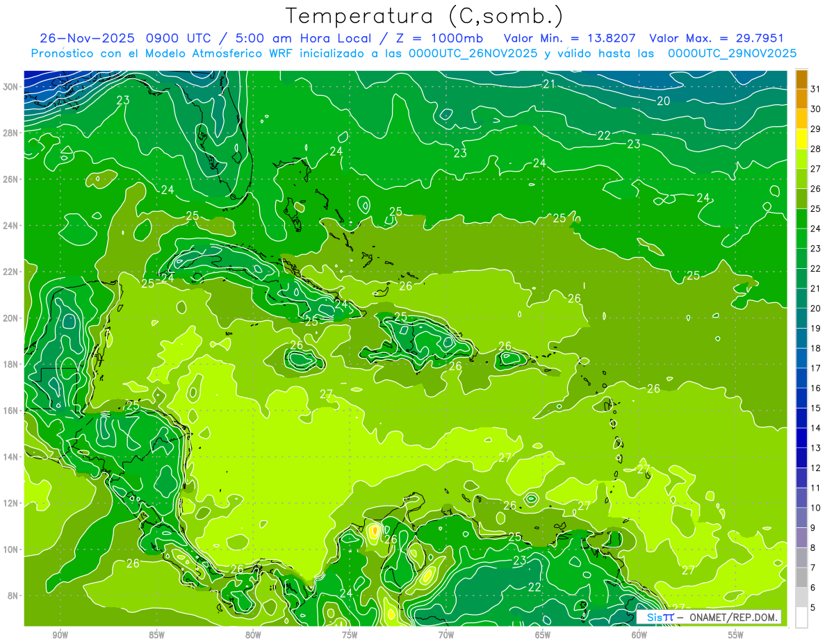The image size is (834, 644).
Task: Click the "90W" longitude axis label
Action: 60,635
